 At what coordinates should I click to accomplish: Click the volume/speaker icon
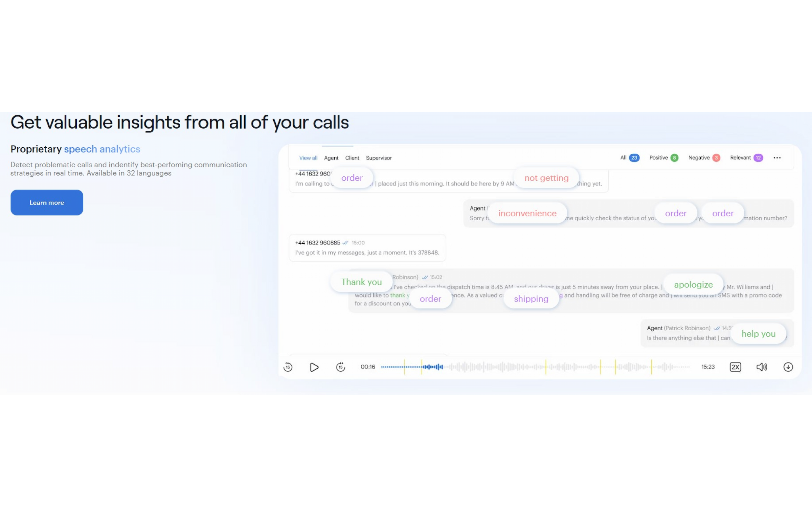click(761, 368)
